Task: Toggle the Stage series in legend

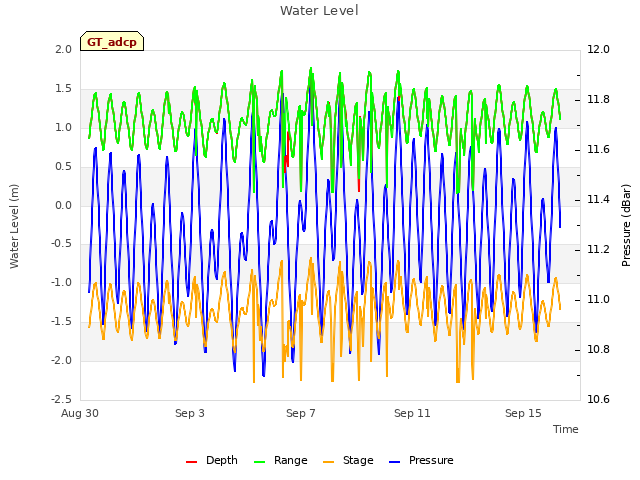Action: pyautogui.click(x=348, y=460)
